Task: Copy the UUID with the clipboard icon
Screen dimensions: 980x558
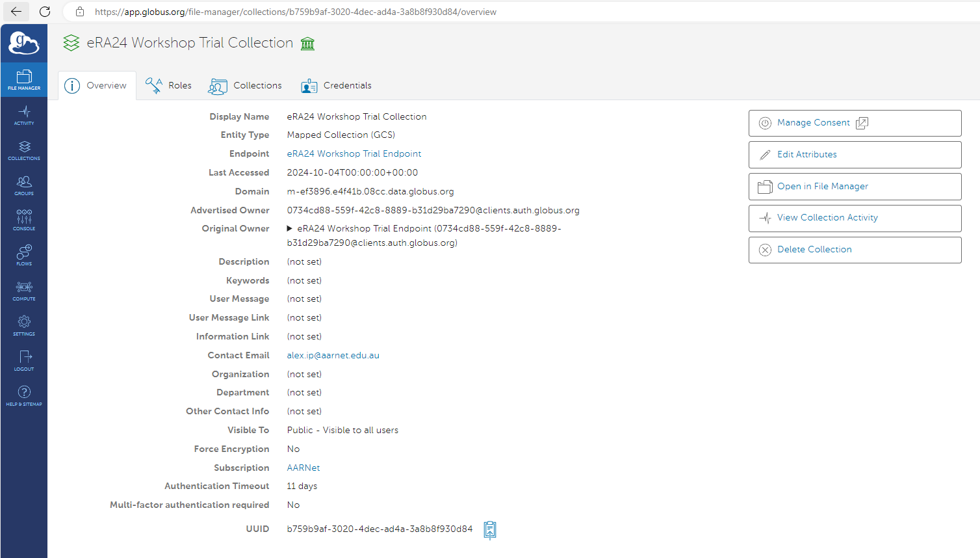Action: pos(490,530)
